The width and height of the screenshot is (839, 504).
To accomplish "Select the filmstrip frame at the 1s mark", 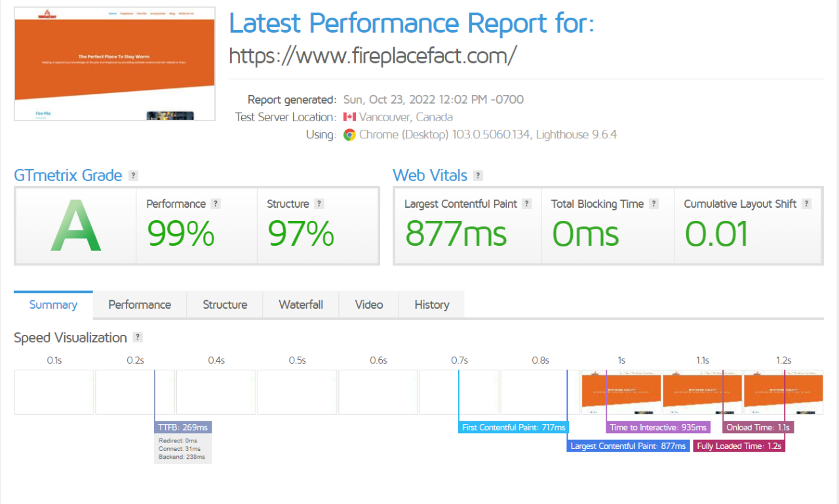I will click(x=621, y=392).
